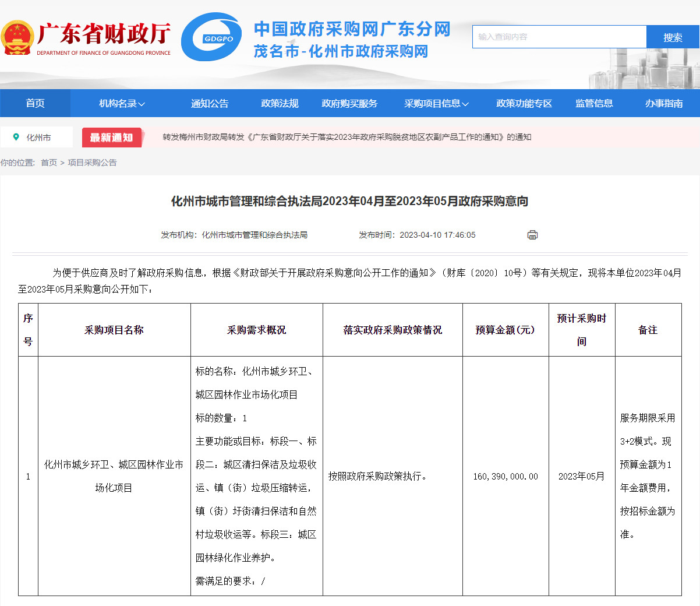Open the 政策功能专区 section

point(524,103)
